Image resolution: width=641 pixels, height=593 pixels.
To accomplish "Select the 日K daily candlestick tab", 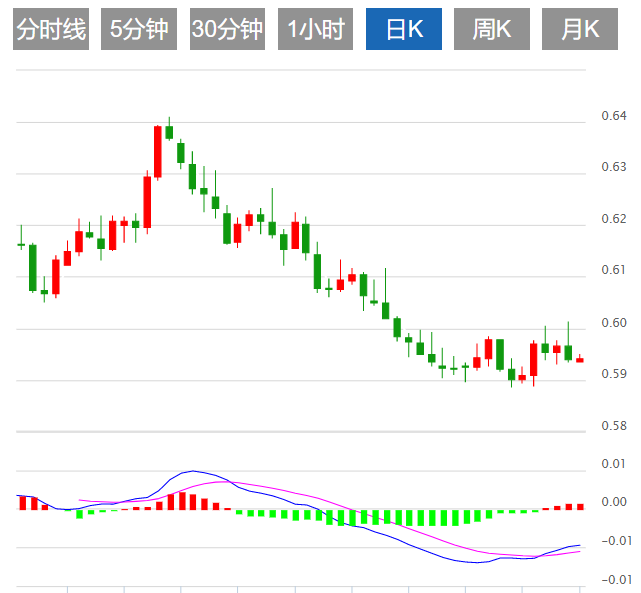I will 404,29.
